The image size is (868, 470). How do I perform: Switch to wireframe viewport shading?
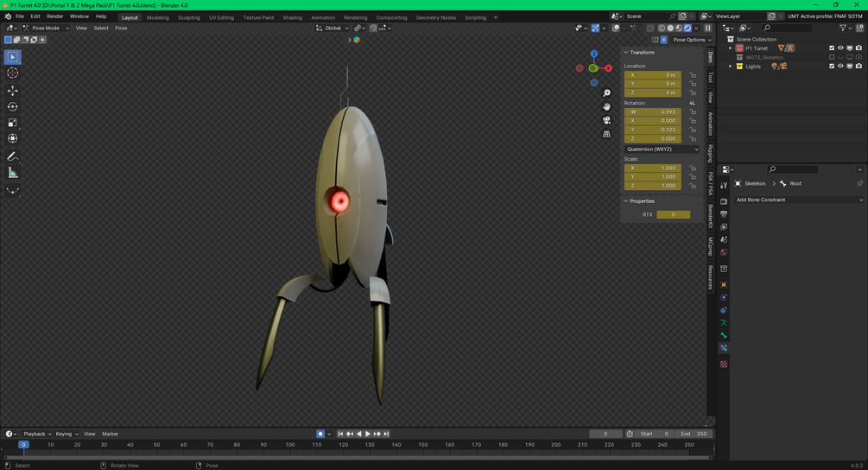click(x=662, y=28)
